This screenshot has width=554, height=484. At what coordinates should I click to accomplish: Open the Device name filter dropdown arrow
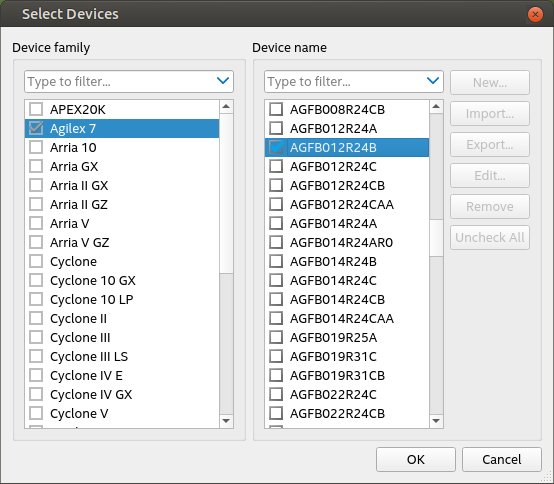[x=433, y=81]
